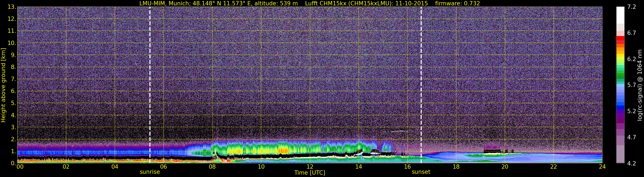Click the '18' time tick label

tap(456, 167)
